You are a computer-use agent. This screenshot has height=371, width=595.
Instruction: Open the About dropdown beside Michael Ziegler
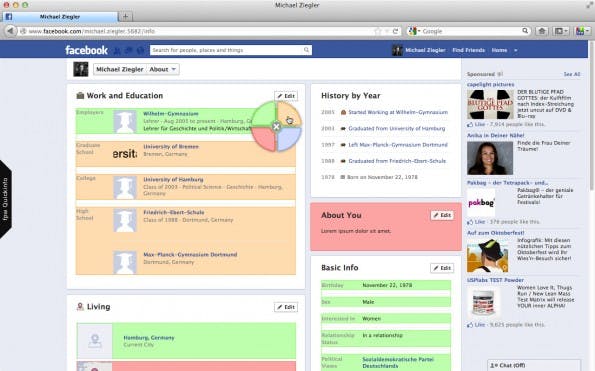(163, 69)
